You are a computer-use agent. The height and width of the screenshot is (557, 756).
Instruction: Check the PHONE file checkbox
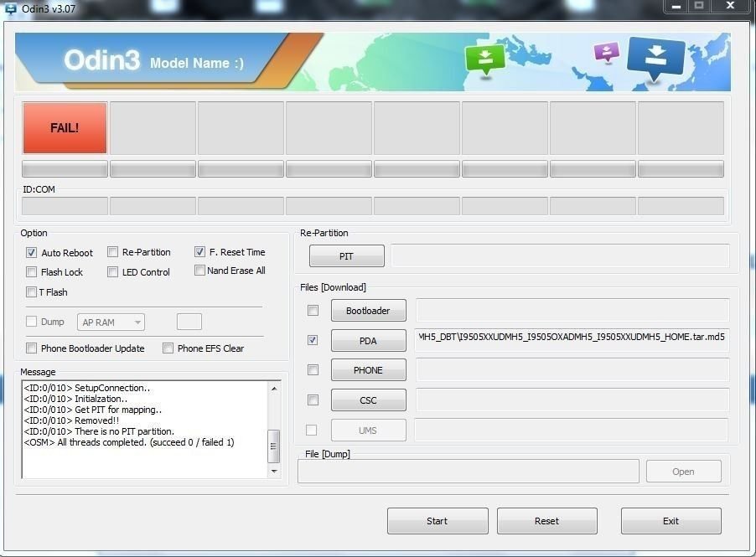click(x=313, y=369)
